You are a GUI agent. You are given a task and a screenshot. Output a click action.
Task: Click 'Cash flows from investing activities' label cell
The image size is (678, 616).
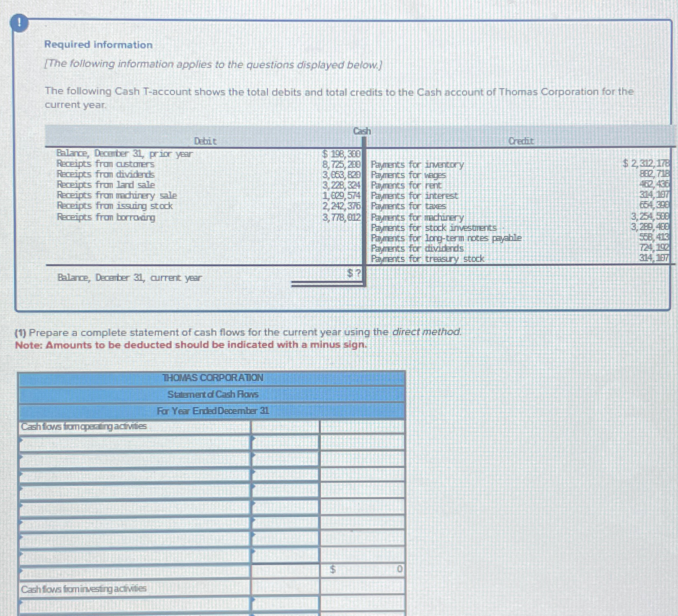pyautogui.click(x=135, y=589)
